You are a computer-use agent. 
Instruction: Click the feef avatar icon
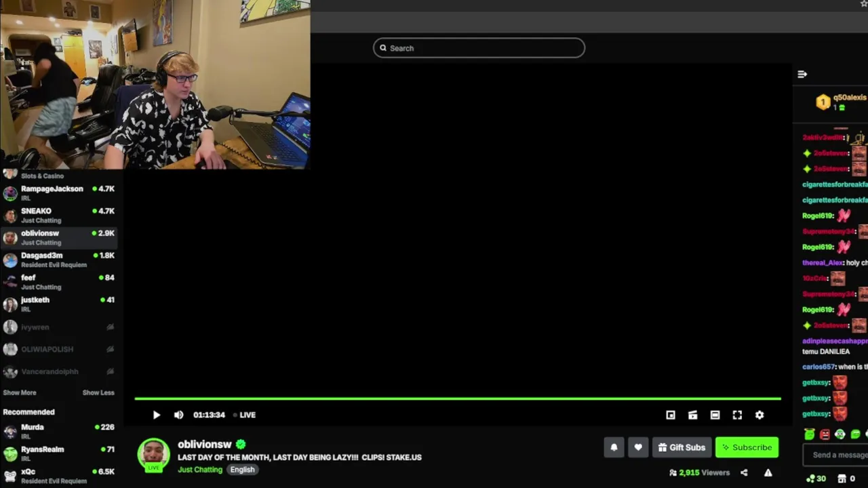click(10, 282)
